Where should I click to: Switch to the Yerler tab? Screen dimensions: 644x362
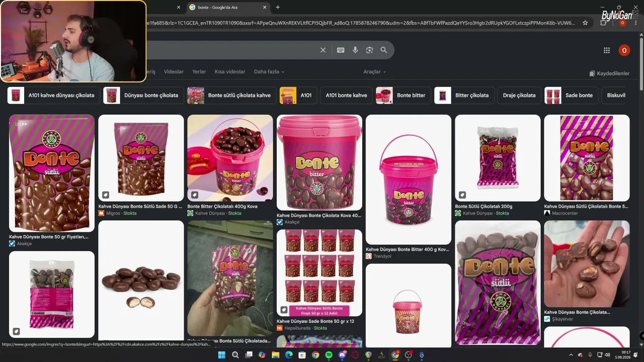click(199, 72)
